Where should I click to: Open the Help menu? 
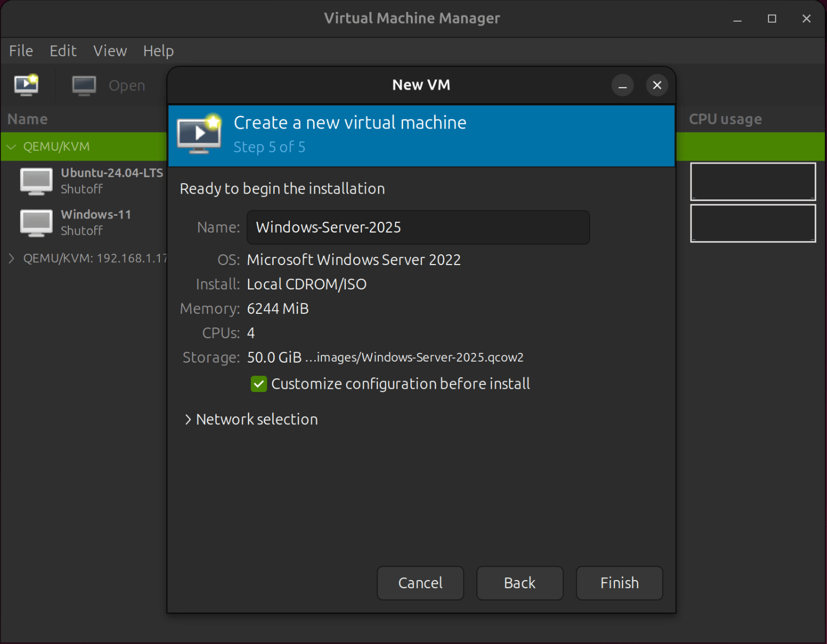pyautogui.click(x=158, y=50)
